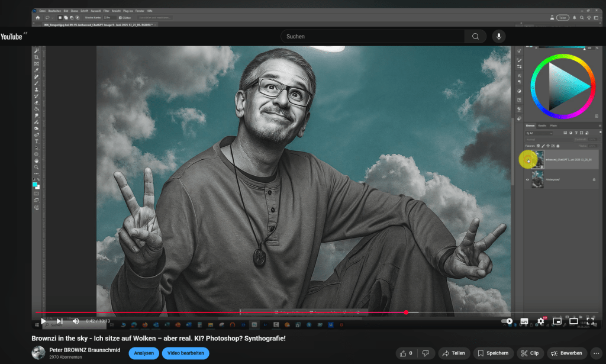
Task: Open the more actions three-dot menu
Action: click(x=596, y=353)
